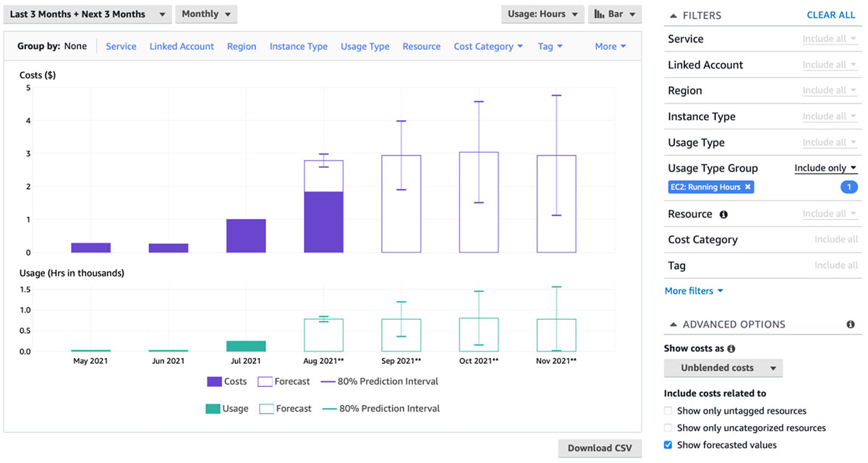
Task: Enable Show only untagged resources
Action: pos(668,410)
